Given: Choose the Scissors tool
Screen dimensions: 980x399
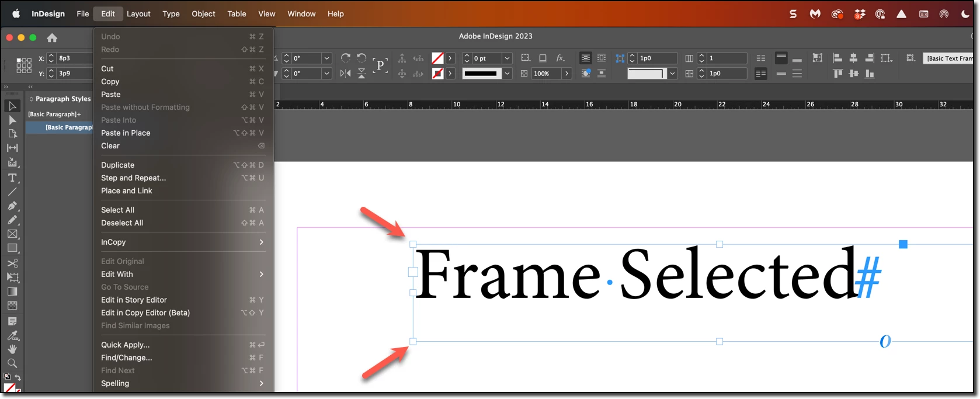Looking at the screenshot, I should point(12,263).
